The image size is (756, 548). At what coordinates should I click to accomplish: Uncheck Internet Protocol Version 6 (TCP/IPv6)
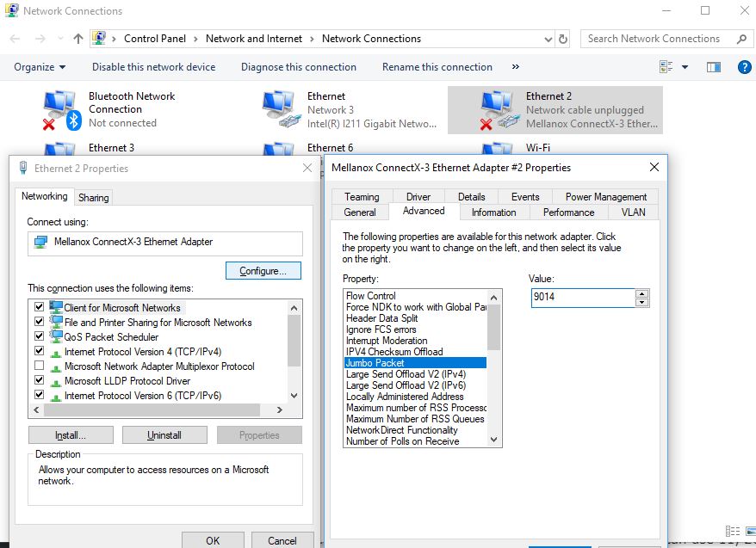[39, 395]
